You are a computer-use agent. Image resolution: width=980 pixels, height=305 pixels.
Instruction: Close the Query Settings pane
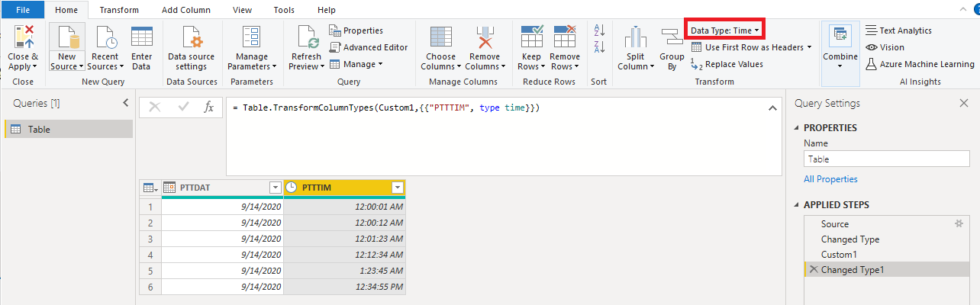[x=963, y=103]
